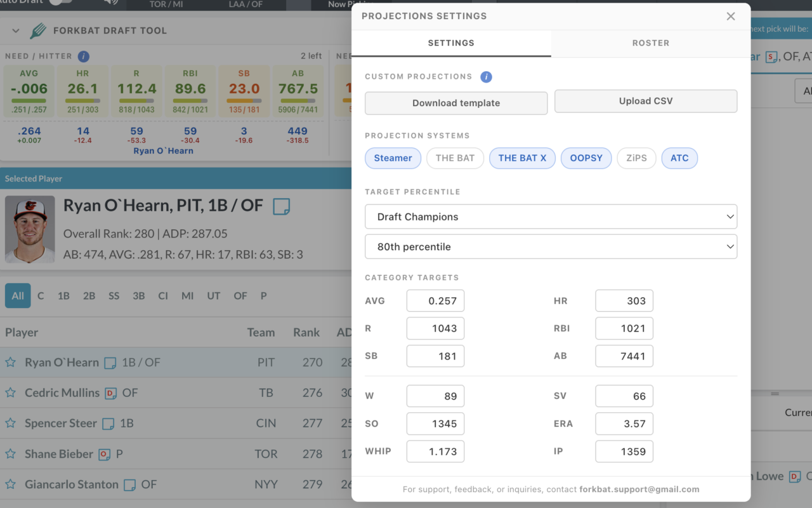Screen dimensions: 812x508
Task: Click the red D note icon for Cedric Mullins
Action: (x=111, y=393)
